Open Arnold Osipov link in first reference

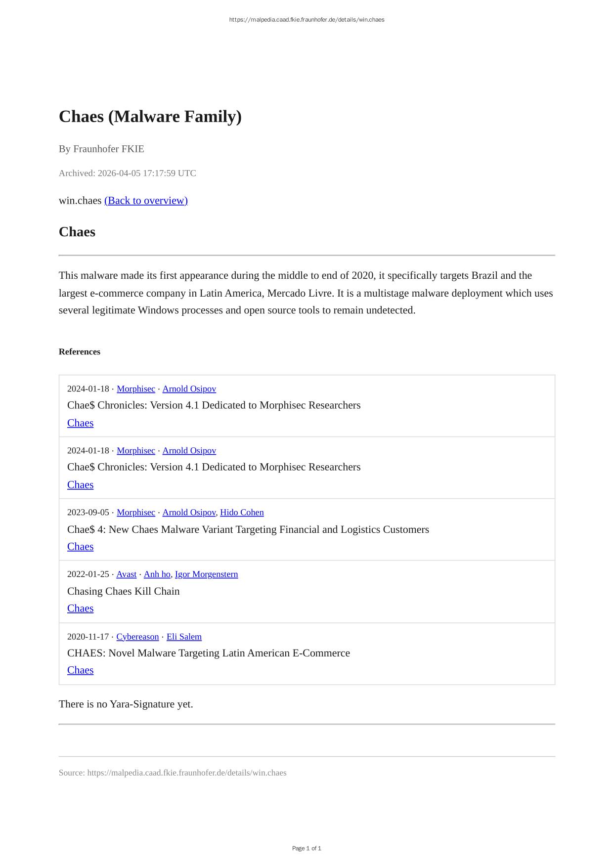tap(189, 389)
